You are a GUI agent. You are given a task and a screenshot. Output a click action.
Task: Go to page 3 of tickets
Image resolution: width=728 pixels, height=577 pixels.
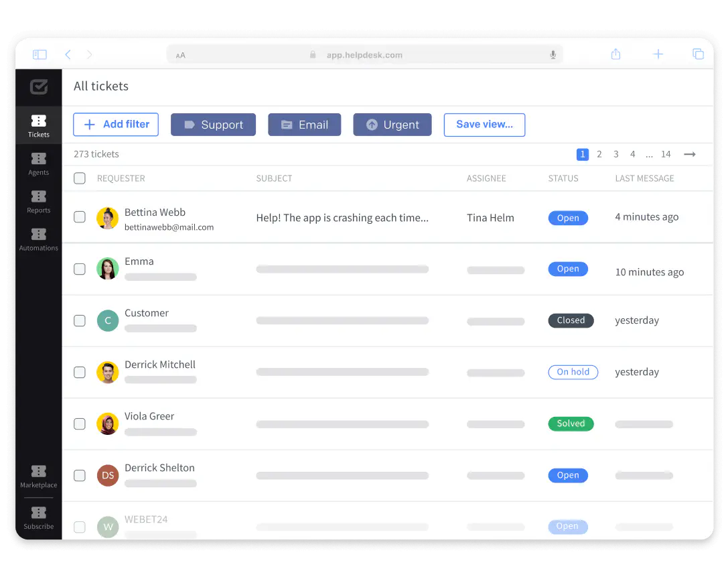click(x=615, y=154)
